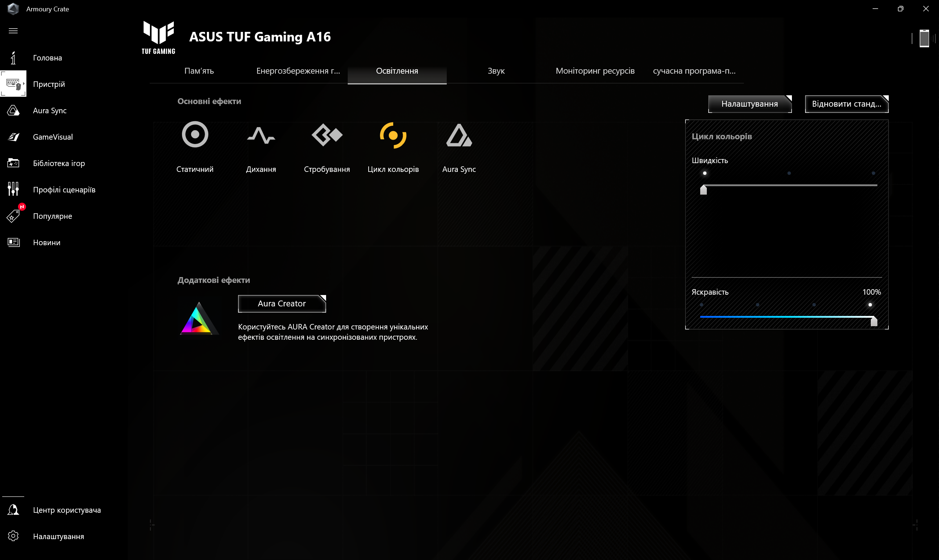Toggle the sidebar hamburger menu

[x=13, y=30]
